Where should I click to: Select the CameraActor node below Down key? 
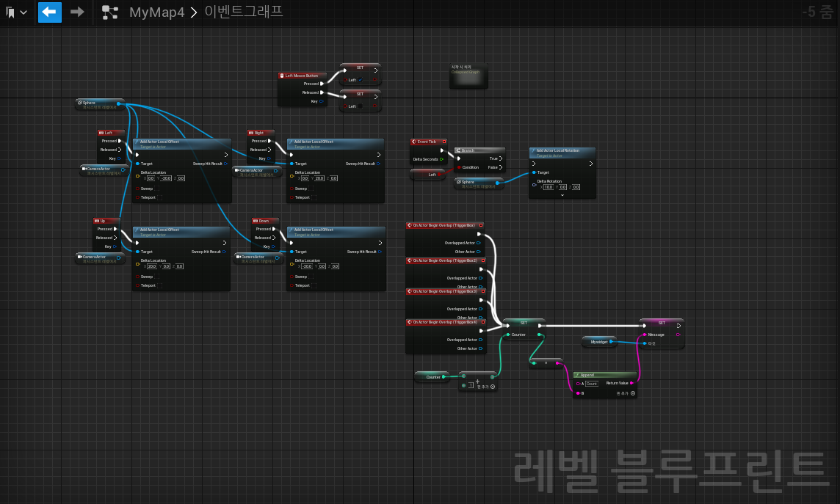(258, 258)
